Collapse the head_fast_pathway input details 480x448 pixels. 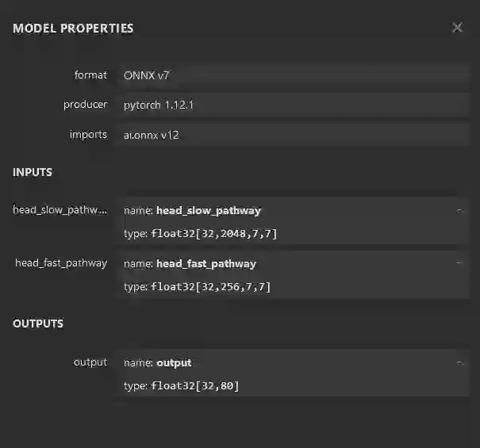[x=459, y=262]
